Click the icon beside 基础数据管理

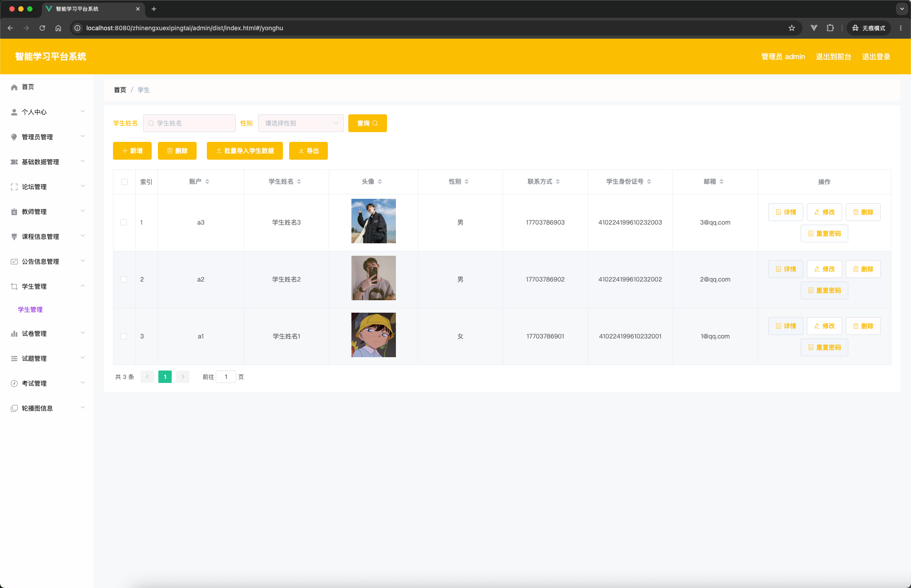click(x=14, y=162)
